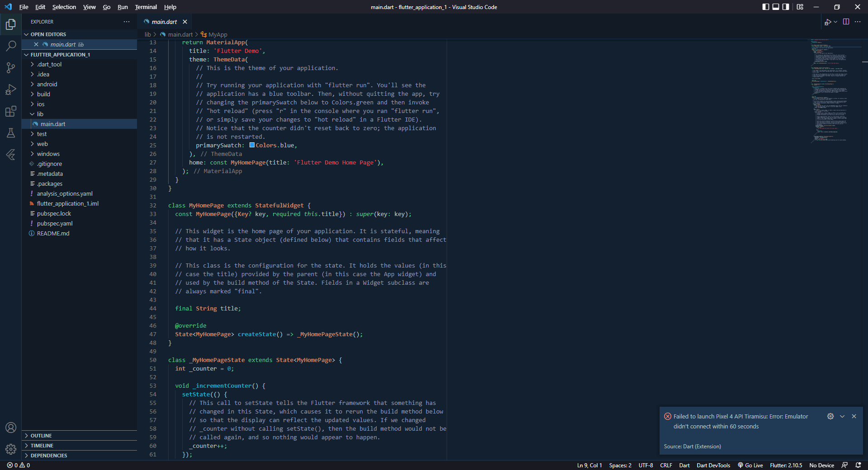Viewport: 868px width, 470px height.
Task: Open notifications bell in status bar
Action: (x=858, y=465)
